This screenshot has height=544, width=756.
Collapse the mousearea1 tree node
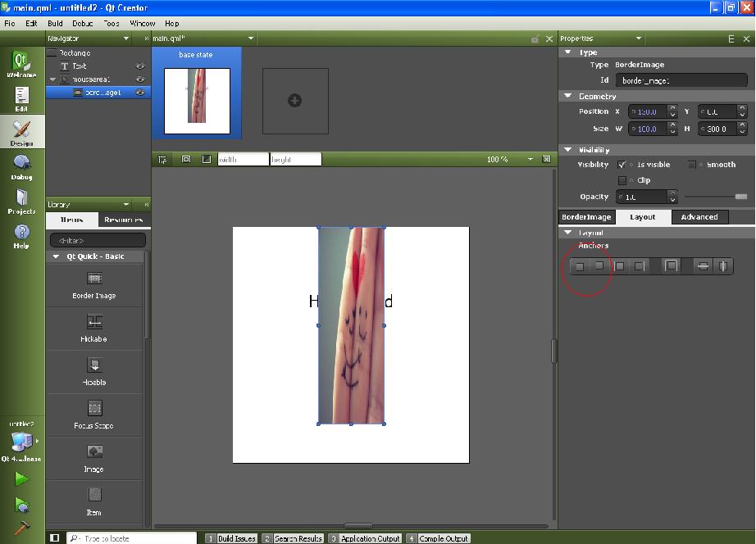[52, 79]
